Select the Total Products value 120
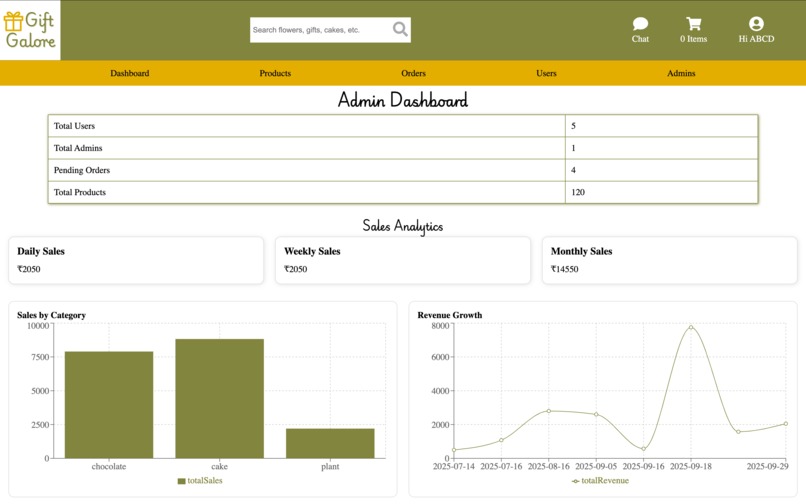Screen dimensions: 806x504 (578, 192)
